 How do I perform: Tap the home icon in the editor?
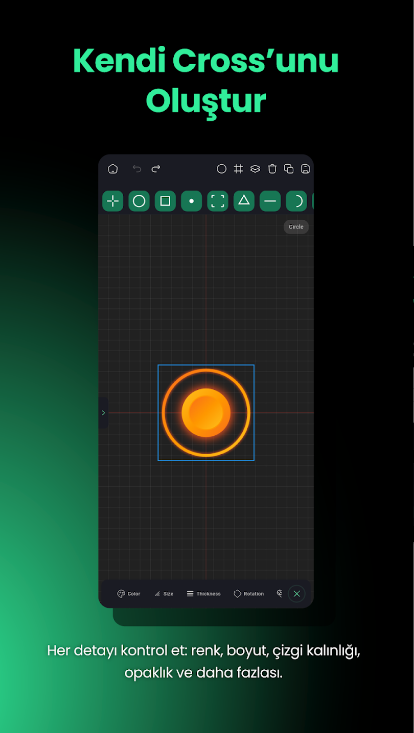pos(113,169)
